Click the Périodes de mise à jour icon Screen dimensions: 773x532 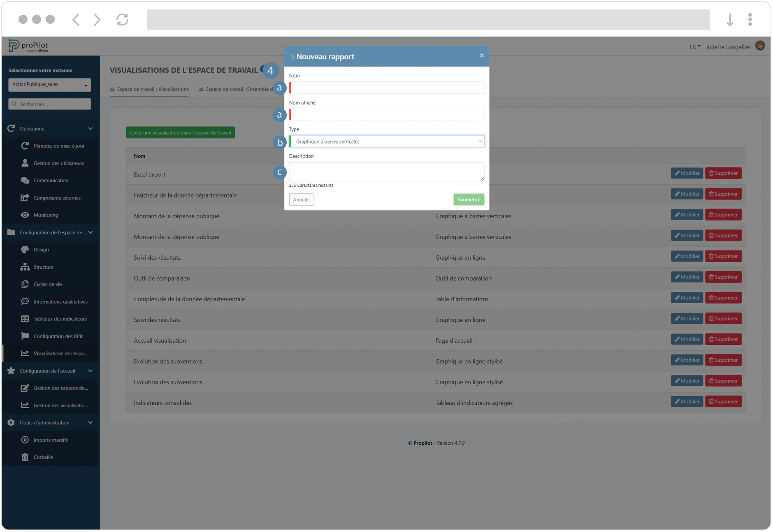(25, 146)
